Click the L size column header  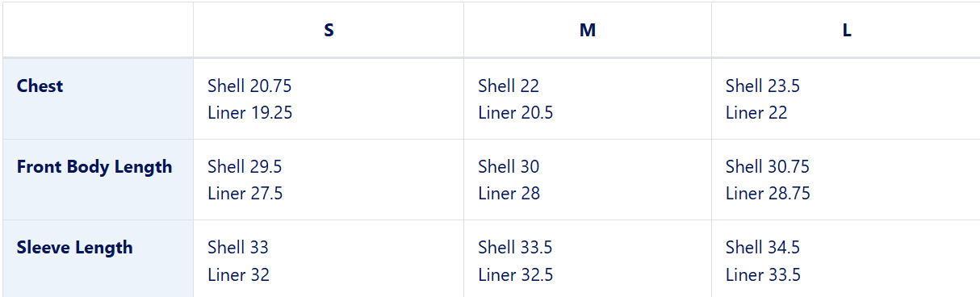click(x=847, y=31)
